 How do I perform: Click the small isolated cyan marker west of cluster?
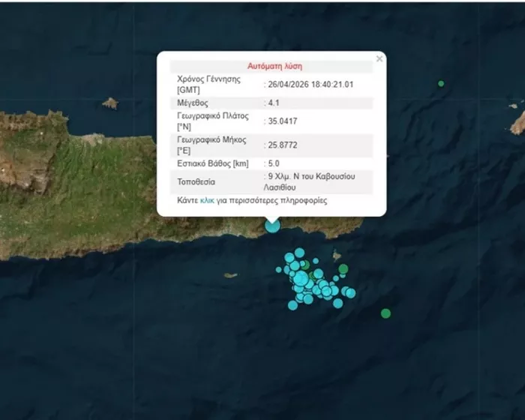pyautogui.click(x=278, y=269)
